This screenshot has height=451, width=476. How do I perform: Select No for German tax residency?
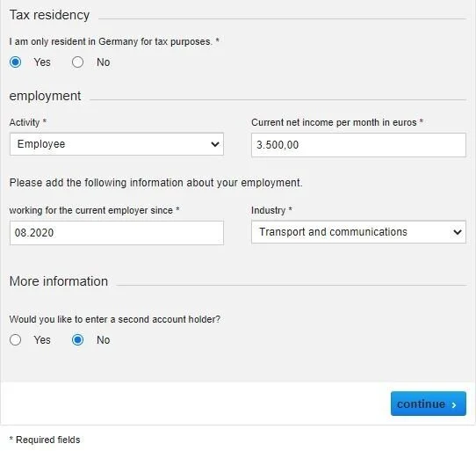(x=77, y=62)
